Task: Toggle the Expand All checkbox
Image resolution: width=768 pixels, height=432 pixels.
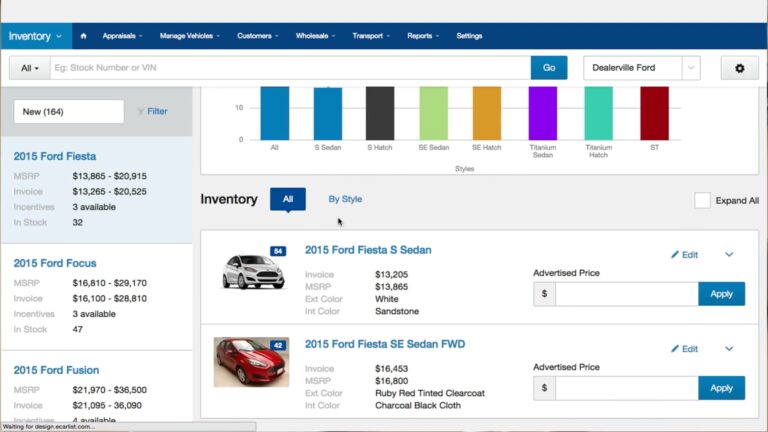Action: click(702, 200)
